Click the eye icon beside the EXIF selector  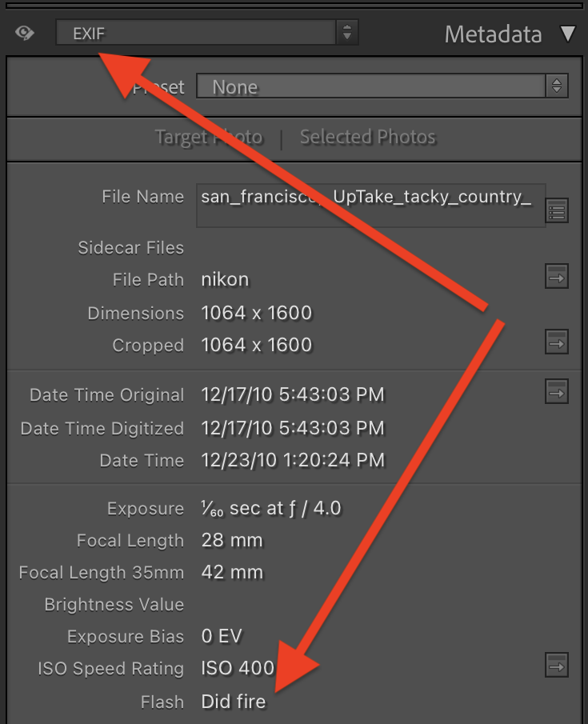coord(24,33)
